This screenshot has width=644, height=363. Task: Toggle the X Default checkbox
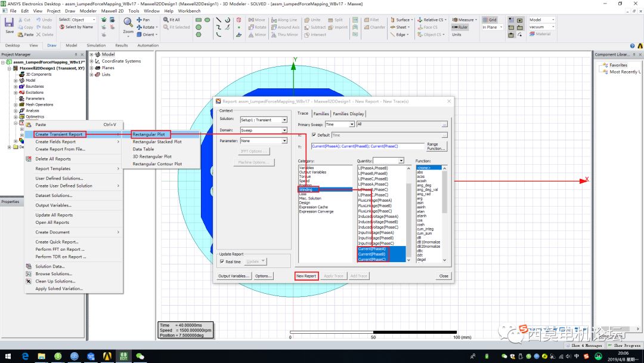(314, 135)
